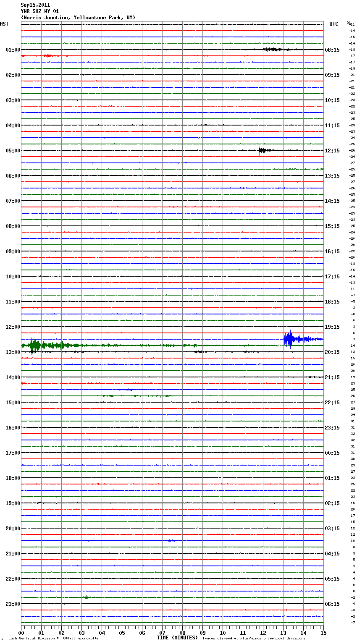357x644 pixels.
Task: Click the 11:15 UTC time label
Action: tap(332, 126)
